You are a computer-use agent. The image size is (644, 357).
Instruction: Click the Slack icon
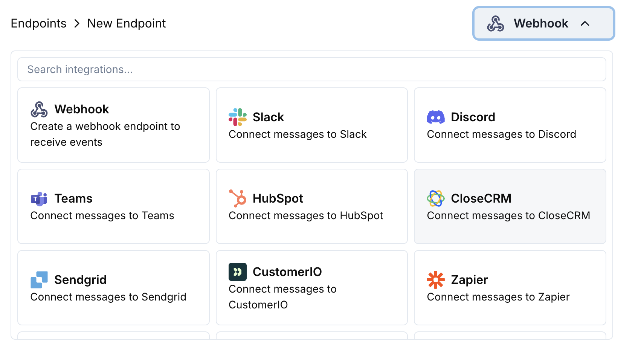pyautogui.click(x=237, y=117)
